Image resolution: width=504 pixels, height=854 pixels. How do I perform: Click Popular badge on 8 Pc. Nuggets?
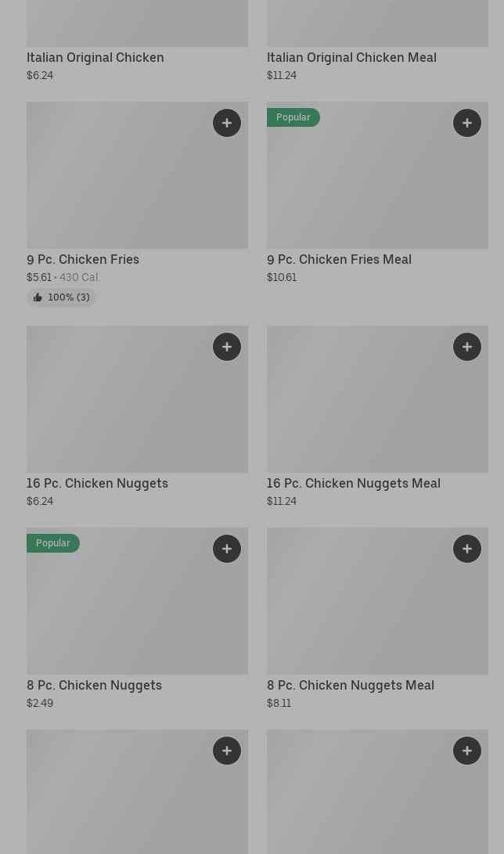(x=53, y=543)
